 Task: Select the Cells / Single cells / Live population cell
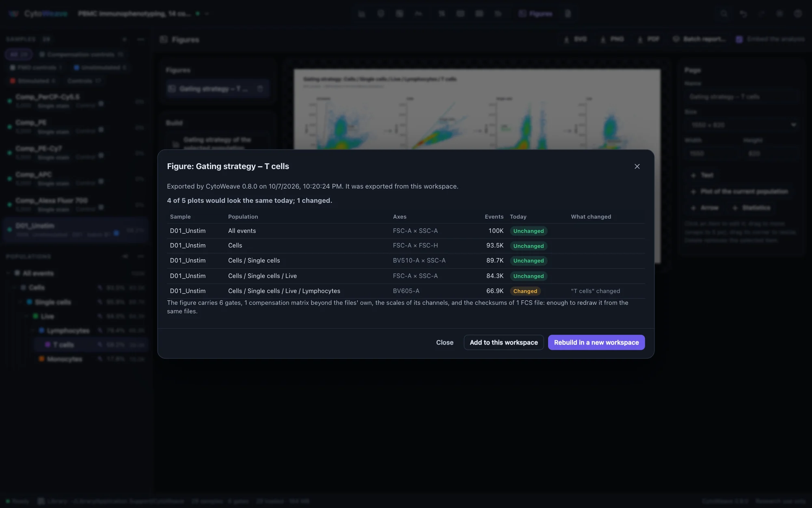click(262, 276)
